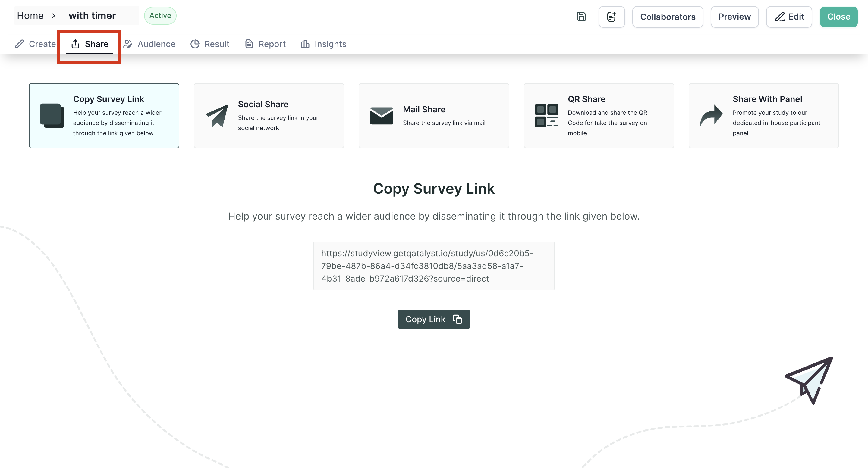Screen dimensions: 868x468
Task: Click the pencil icon beside Create
Action: 19,44
